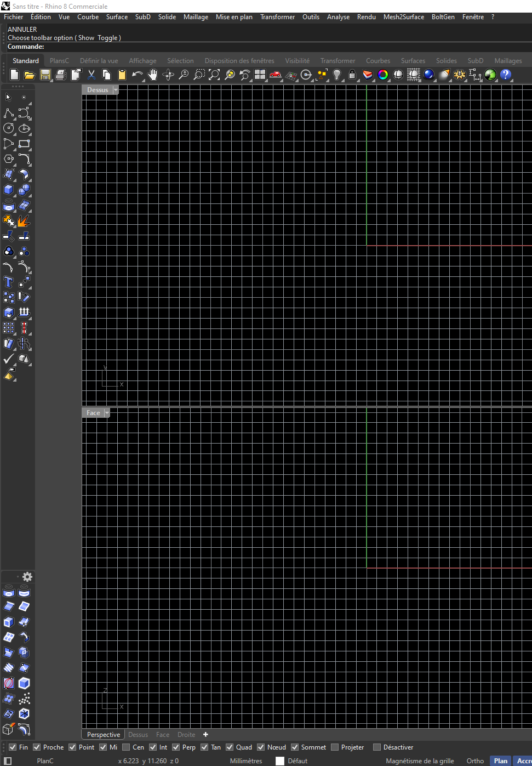The width and height of the screenshot is (532, 766).
Task: Toggle the Fin osnap checkbox
Action: tap(13, 747)
